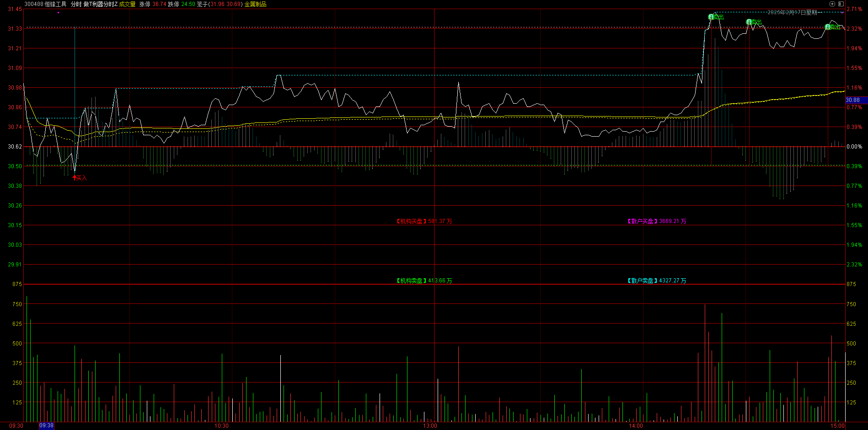Click the 机构买盘 581.37万 label
This screenshot has width=868, height=430.
coord(424,221)
